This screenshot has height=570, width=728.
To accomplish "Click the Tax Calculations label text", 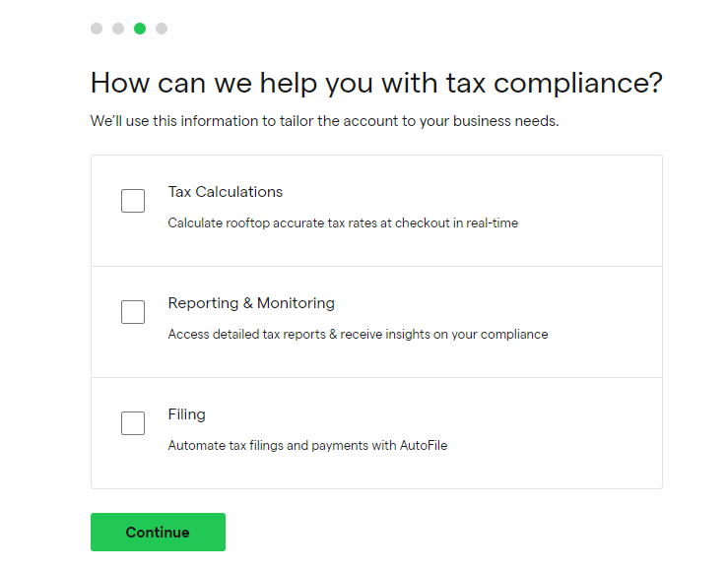I will point(225,192).
